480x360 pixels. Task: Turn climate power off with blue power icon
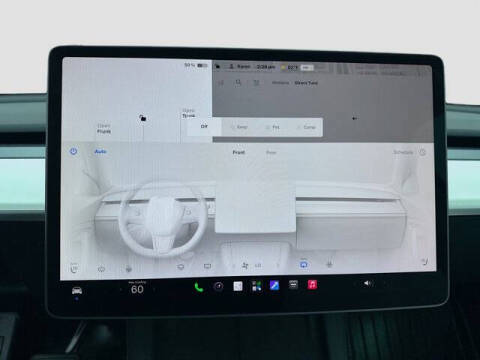[x=73, y=152]
